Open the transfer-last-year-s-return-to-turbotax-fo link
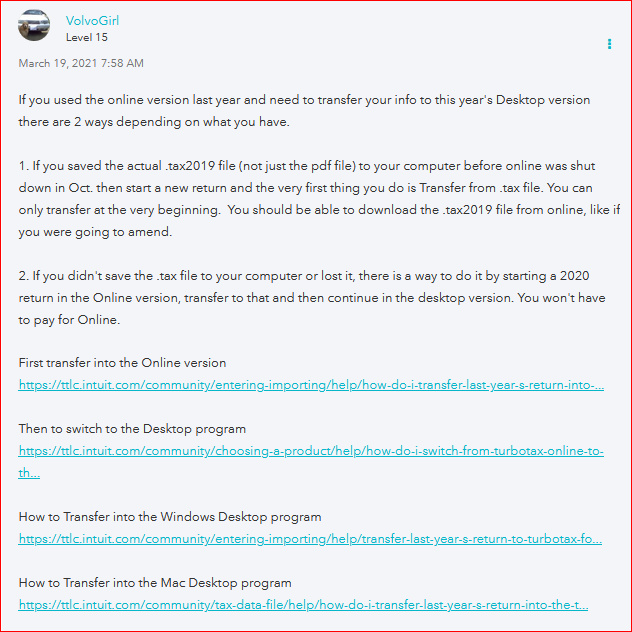The width and height of the screenshot is (632, 632). pos(310,539)
